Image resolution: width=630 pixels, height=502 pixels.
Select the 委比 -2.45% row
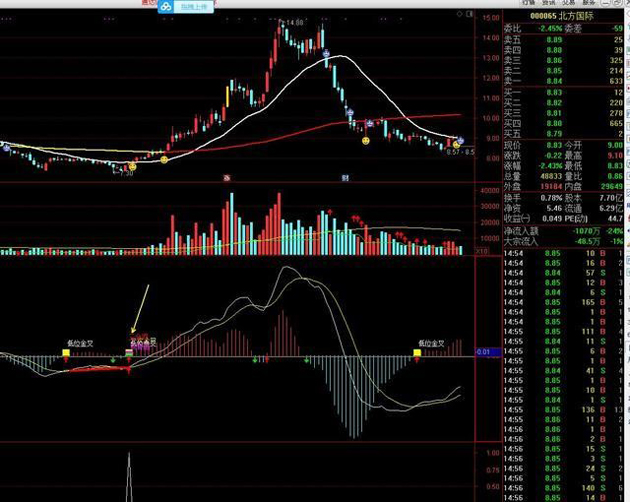click(x=563, y=29)
